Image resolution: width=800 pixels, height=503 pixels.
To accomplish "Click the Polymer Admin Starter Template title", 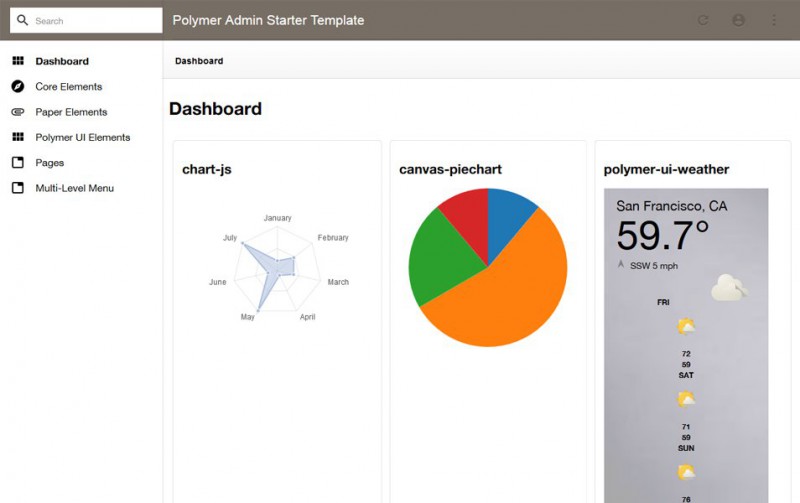I will coord(268,20).
